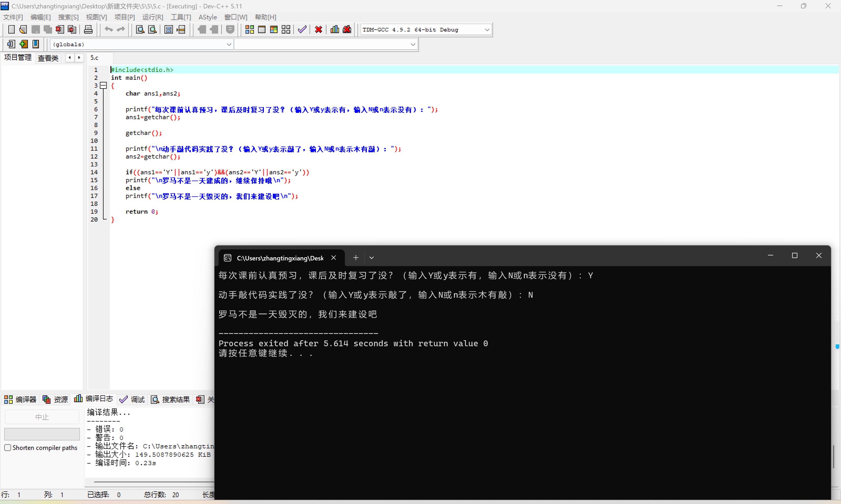Open the terminal tab list dropdown
Screen dimensions: 841x504
pos(372,258)
